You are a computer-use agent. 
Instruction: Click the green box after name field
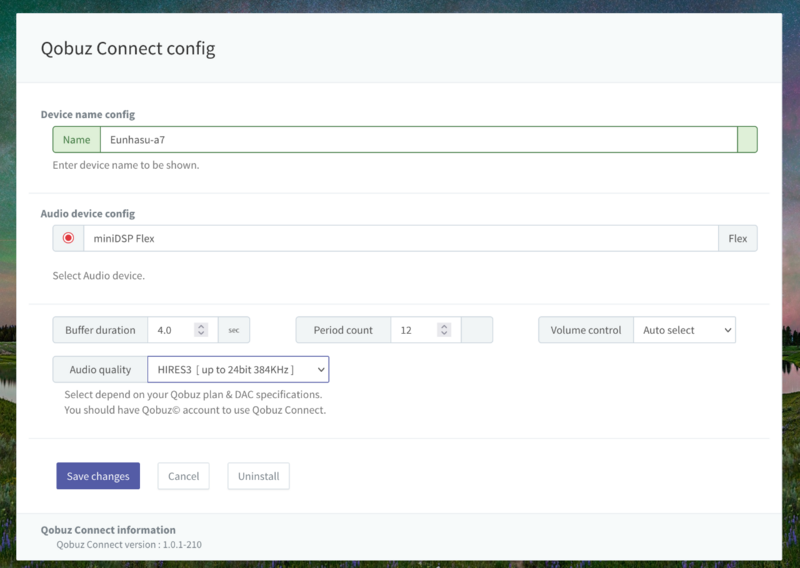747,140
